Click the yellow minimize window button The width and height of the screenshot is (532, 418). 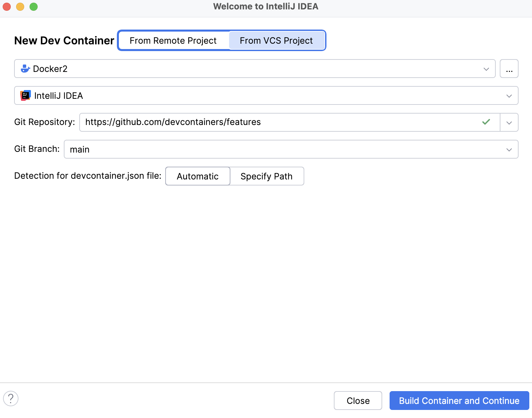coord(20,7)
